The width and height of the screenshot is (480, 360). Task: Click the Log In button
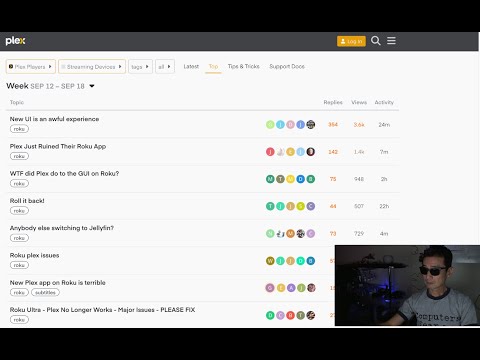(351, 41)
